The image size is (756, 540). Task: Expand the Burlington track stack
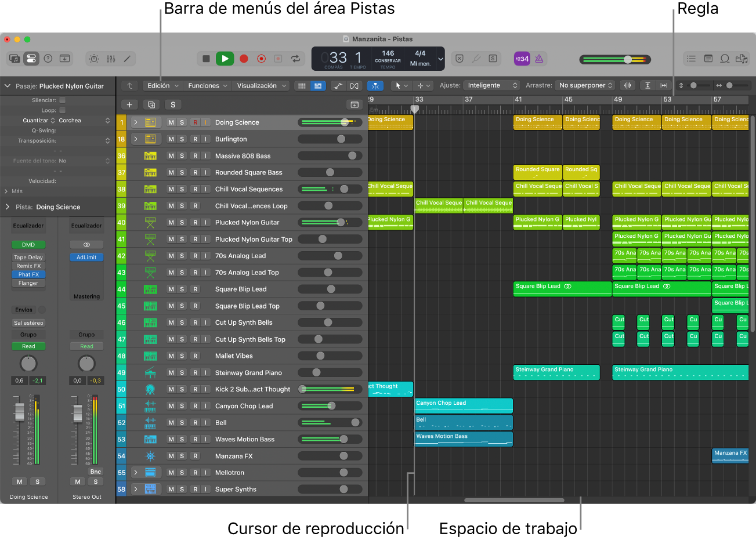[136, 139]
